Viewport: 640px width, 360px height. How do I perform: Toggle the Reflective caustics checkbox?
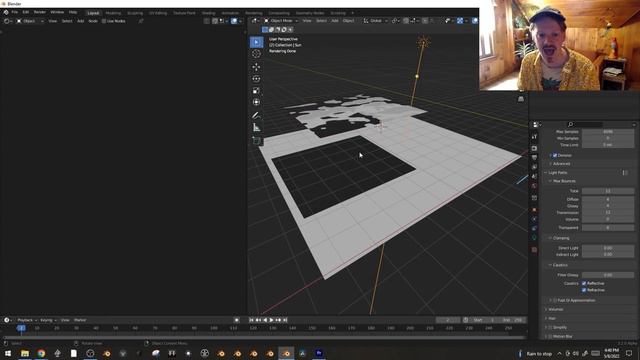584,283
